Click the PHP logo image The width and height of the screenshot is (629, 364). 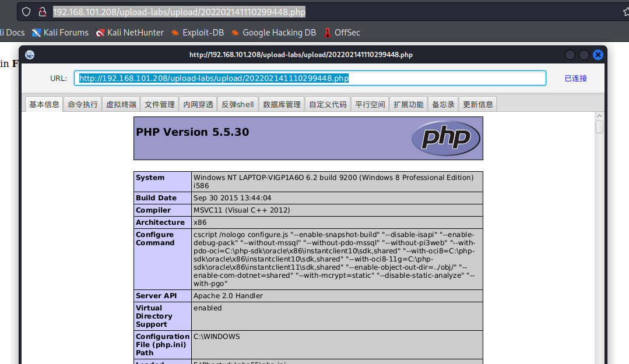click(x=446, y=138)
